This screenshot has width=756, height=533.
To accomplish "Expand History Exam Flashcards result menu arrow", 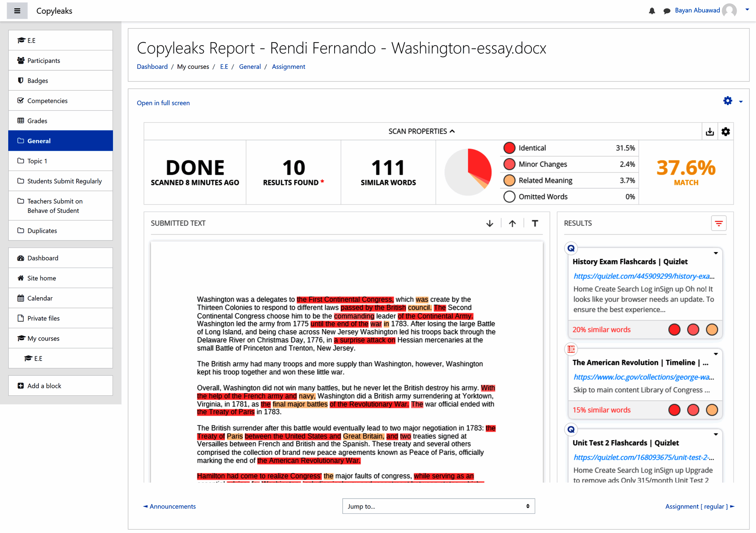I will [x=716, y=254].
